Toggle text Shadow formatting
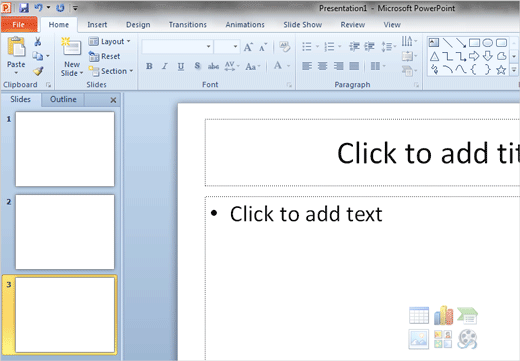The height and width of the screenshot is (361, 520). coord(197,66)
